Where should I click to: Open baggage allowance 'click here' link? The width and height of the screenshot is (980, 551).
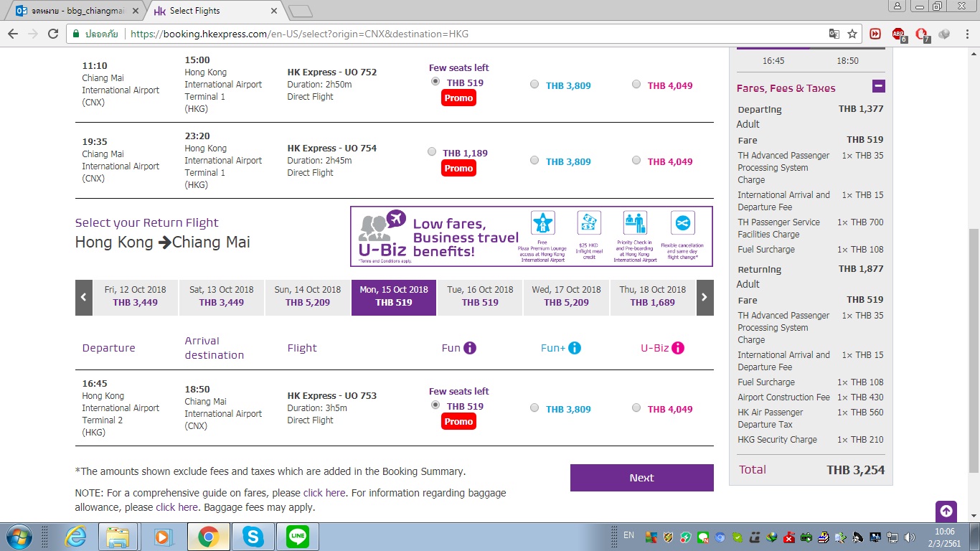pos(176,507)
